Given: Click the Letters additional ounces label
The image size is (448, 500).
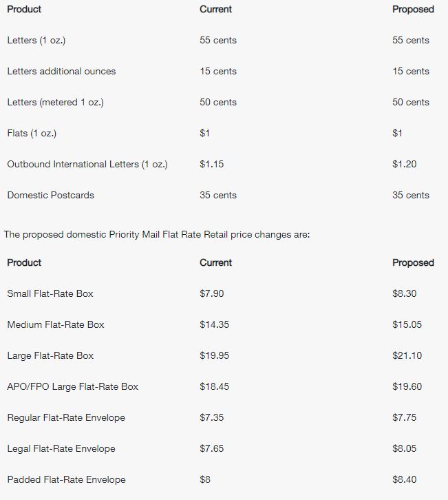Looking at the screenshot, I should point(61,71).
